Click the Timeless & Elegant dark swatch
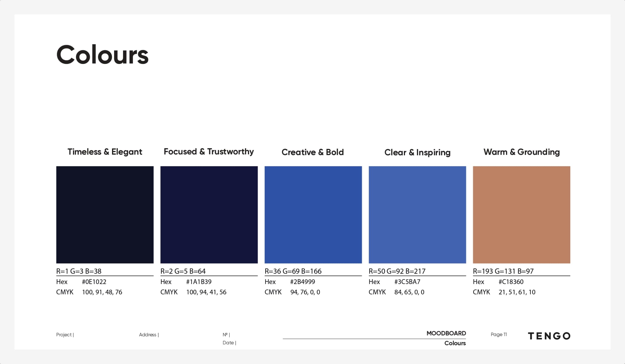The height and width of the screenshot is (364, 625). click(105, 215)
